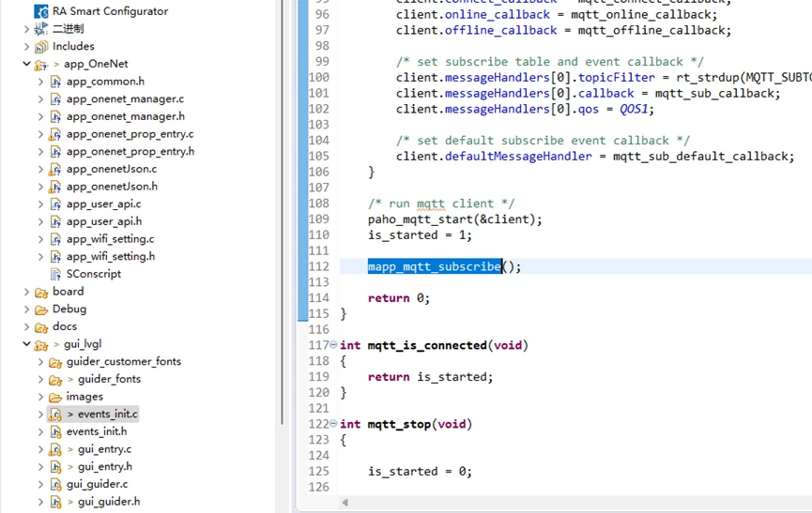The width and height of the screenshot is (812, 513).
Task: Click board folder icon
Action: [x=41, y=293]
